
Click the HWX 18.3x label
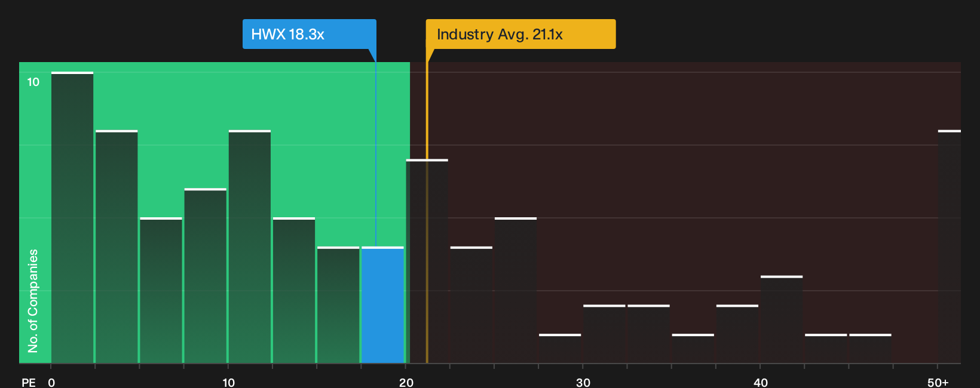[310, 34]
